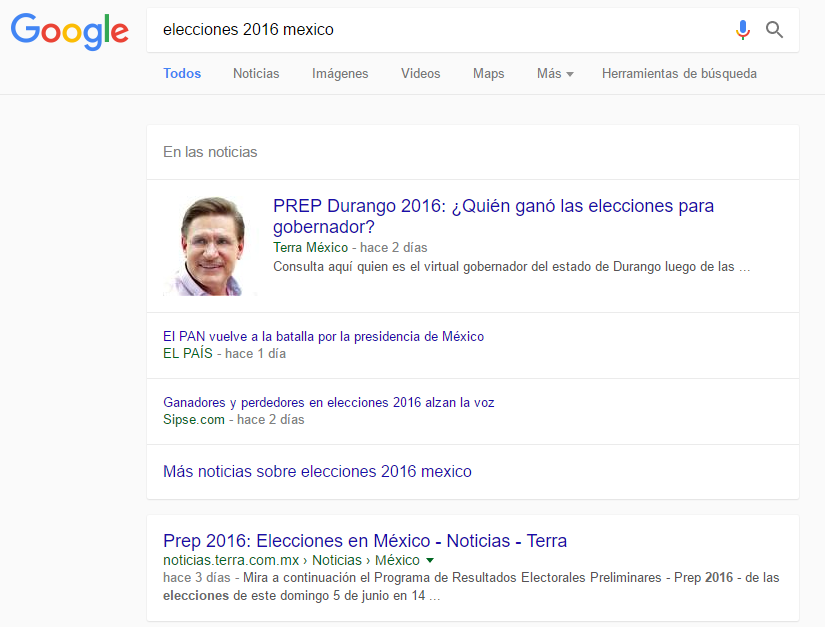Open the Imágenes tab
Screen dimensions: 825x627
pyautogui.click(x=340, y=74)
